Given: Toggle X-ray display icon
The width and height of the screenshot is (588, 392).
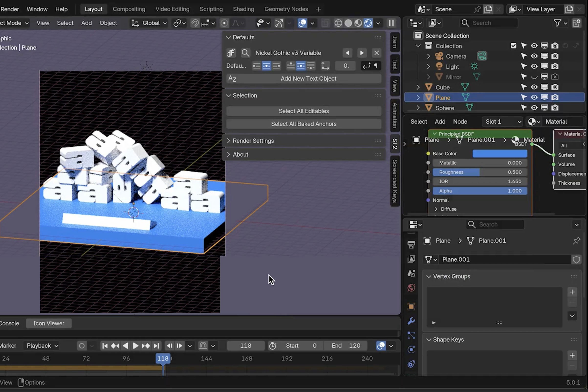Looking at the screenshot, I should (x=325, y=23).
